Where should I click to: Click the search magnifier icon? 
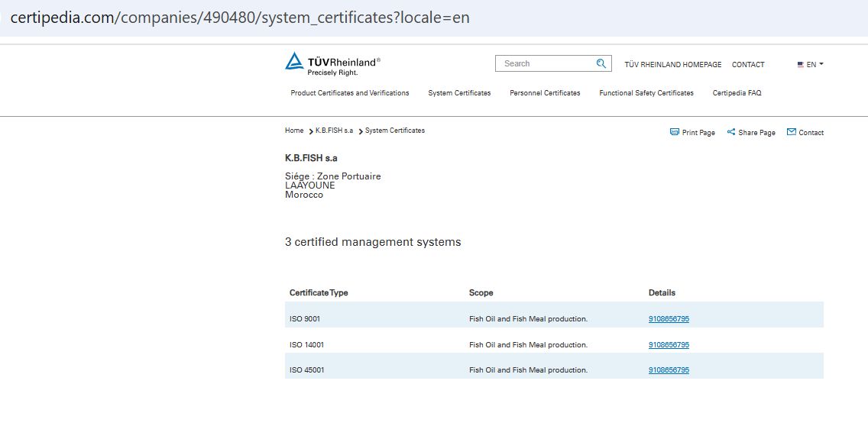click(x=601, y=63)
